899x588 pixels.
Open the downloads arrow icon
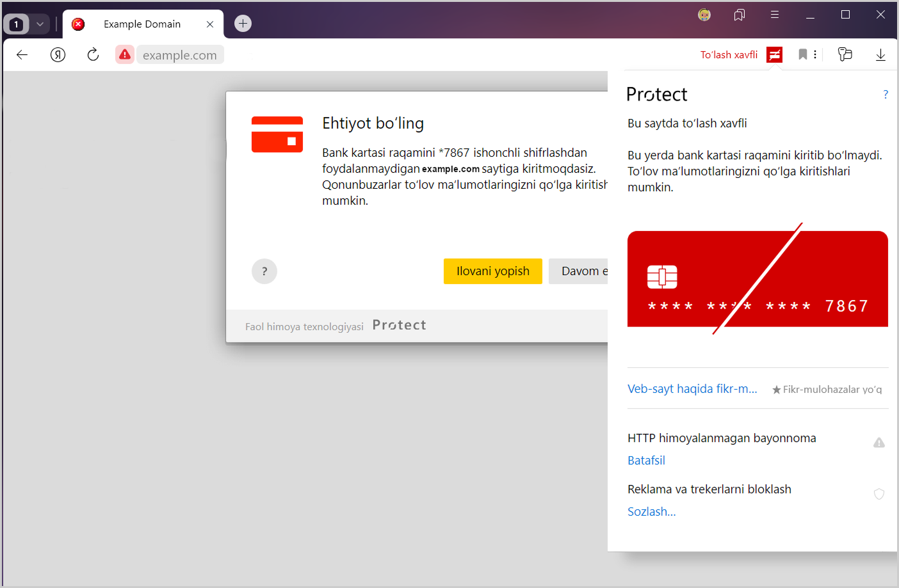(x=880, y=55)
